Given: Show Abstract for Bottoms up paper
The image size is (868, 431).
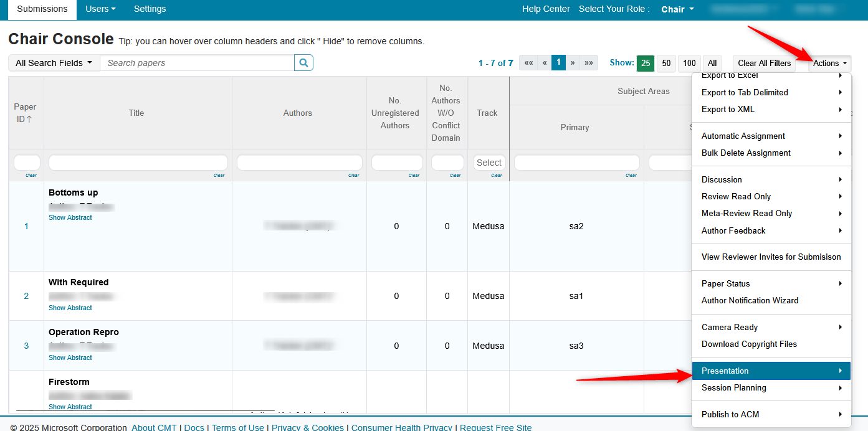Looking at the screenshot, I should [x=70, y=217].
